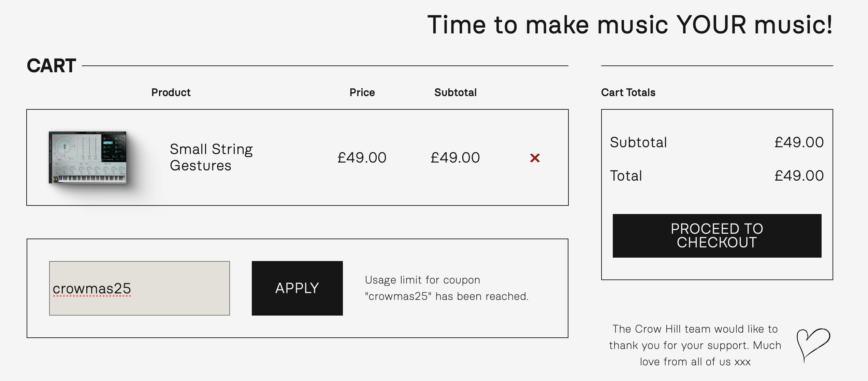868x381 pixels.
Task: Click the Total amount in Cart Totals
Action: [799, 176]
